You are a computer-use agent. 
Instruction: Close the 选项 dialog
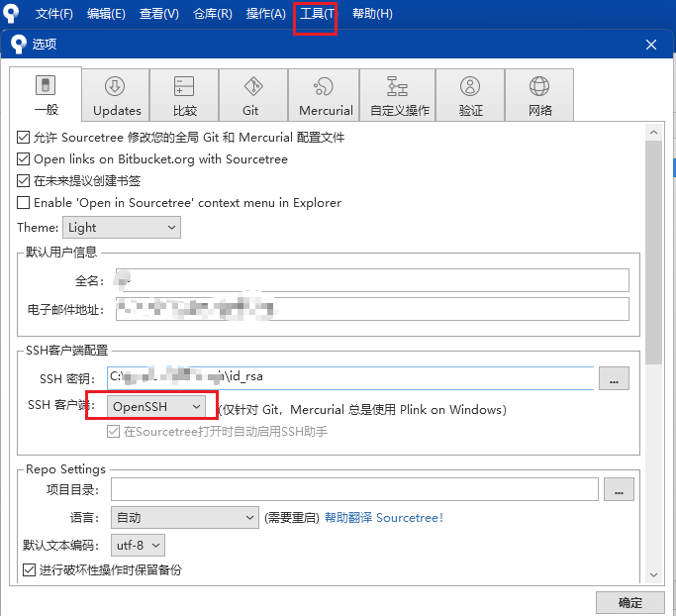click(x=651, y=45)
